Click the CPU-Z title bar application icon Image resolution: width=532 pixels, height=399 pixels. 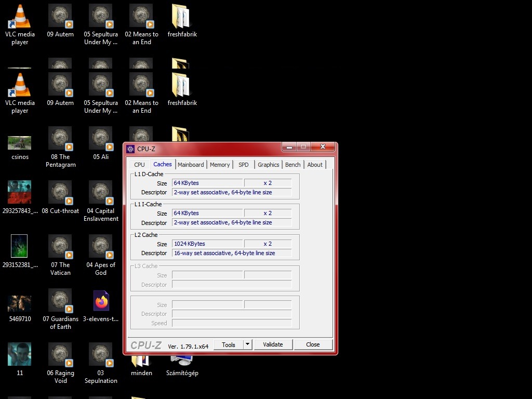coord(130,149)
